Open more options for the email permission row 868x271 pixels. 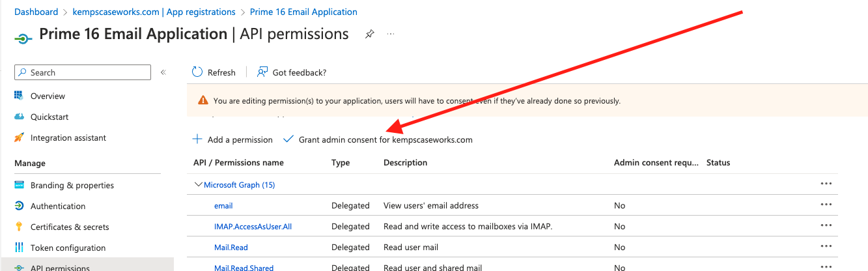click(826, 205)
